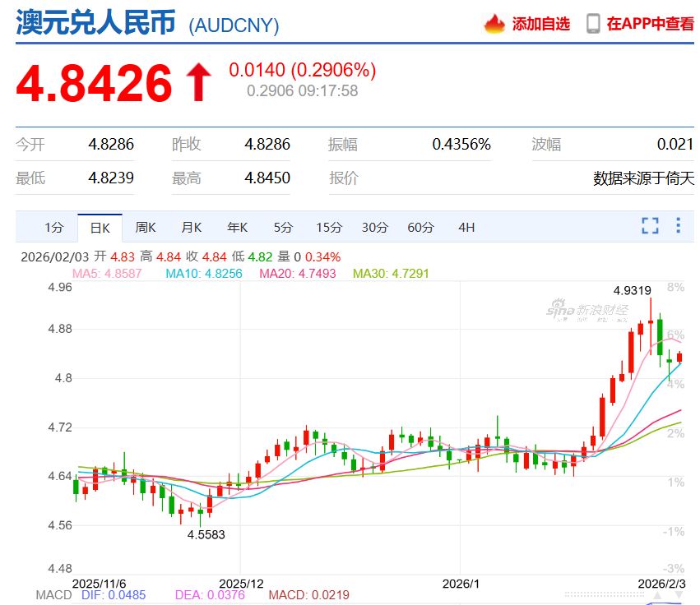Switch to the 30分 chart tab
This screenshot has height=605, width=700.
374,228
